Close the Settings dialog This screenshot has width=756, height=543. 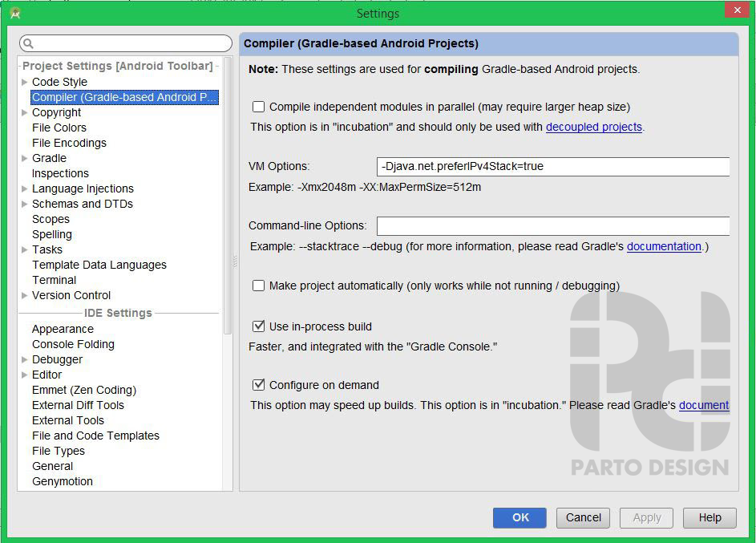pyautogui.click(x=738, y=10)
